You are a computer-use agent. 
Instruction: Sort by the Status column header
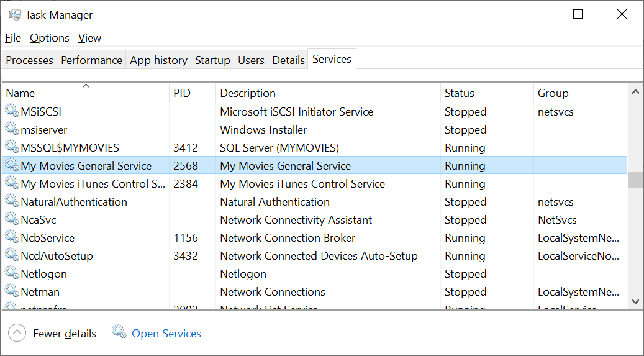tap(487, 93)
